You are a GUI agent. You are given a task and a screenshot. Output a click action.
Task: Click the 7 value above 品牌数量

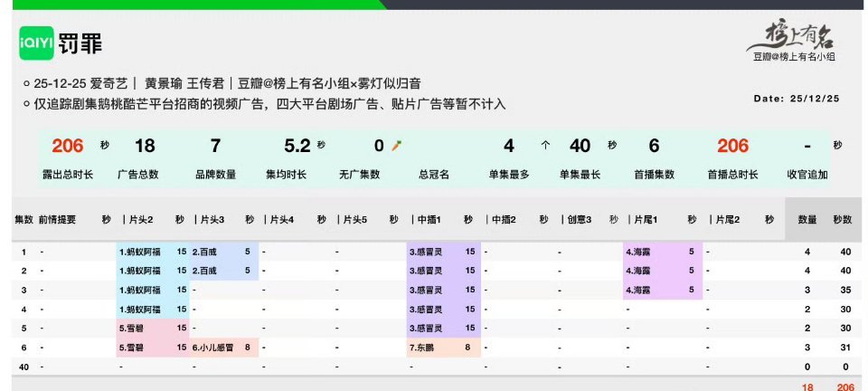click(x=215, y=146)
